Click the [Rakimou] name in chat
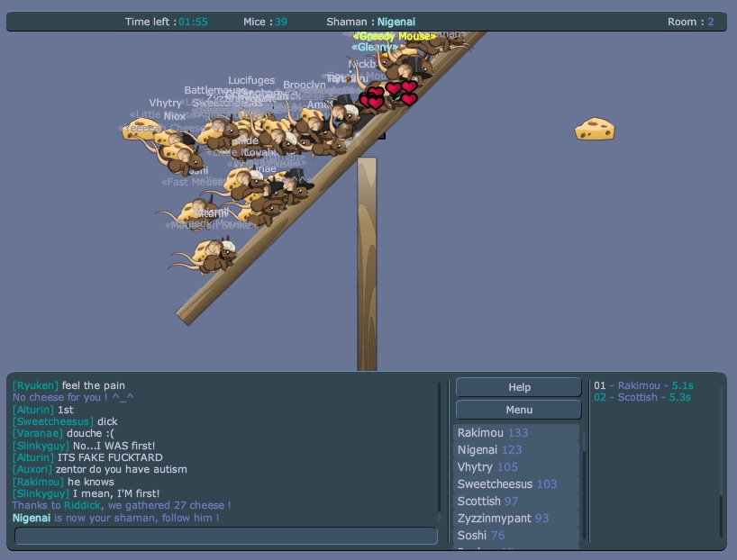 coord(38,482)
